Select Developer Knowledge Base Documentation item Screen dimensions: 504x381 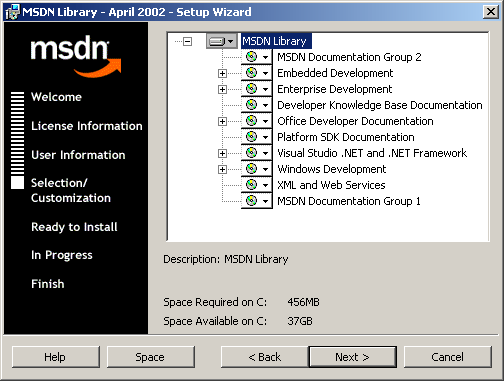(x=380, y=105)
